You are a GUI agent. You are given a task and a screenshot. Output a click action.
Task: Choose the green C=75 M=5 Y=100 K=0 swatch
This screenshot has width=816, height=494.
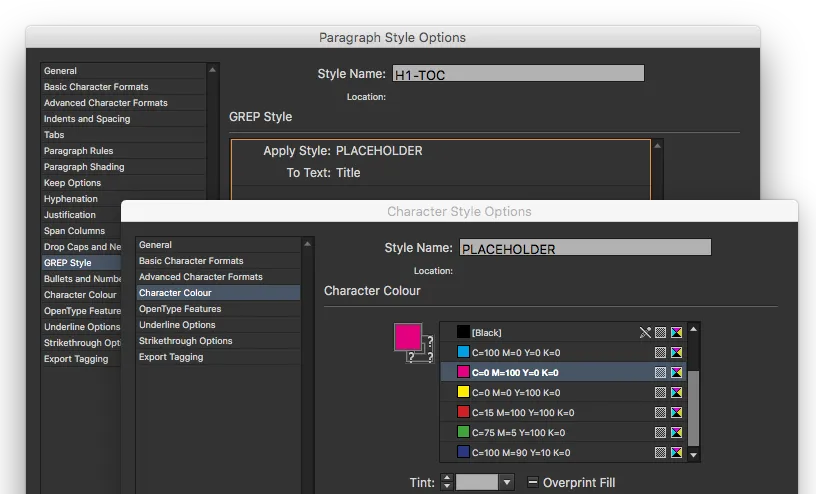pos(563,432)
